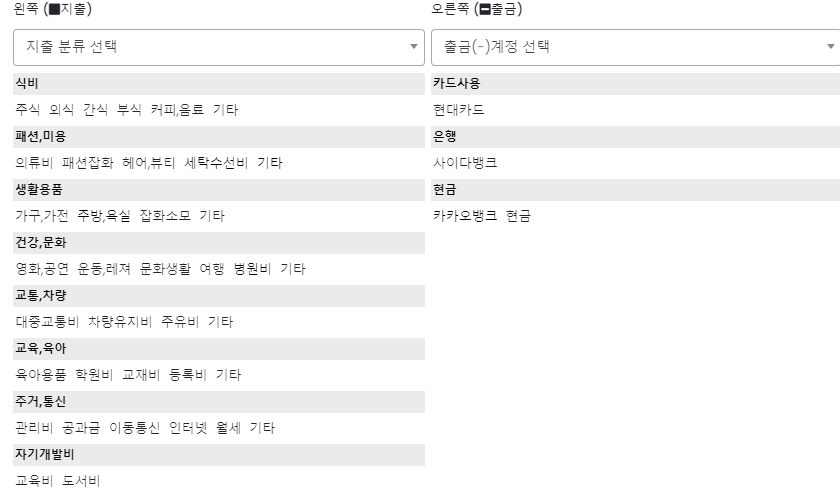Select the 주식 category under 식비
This screenshot has width=840, height=499.
click(27, 110)
